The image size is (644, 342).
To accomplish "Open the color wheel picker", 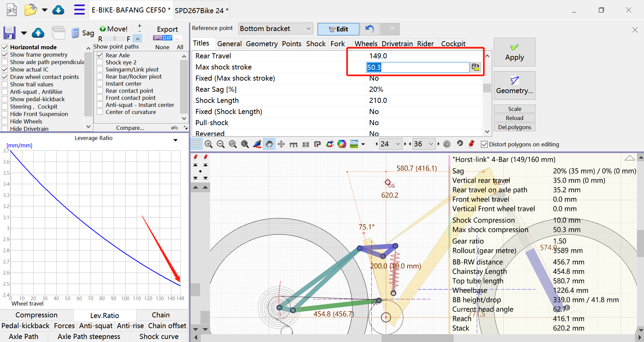I will click(342, 144).
